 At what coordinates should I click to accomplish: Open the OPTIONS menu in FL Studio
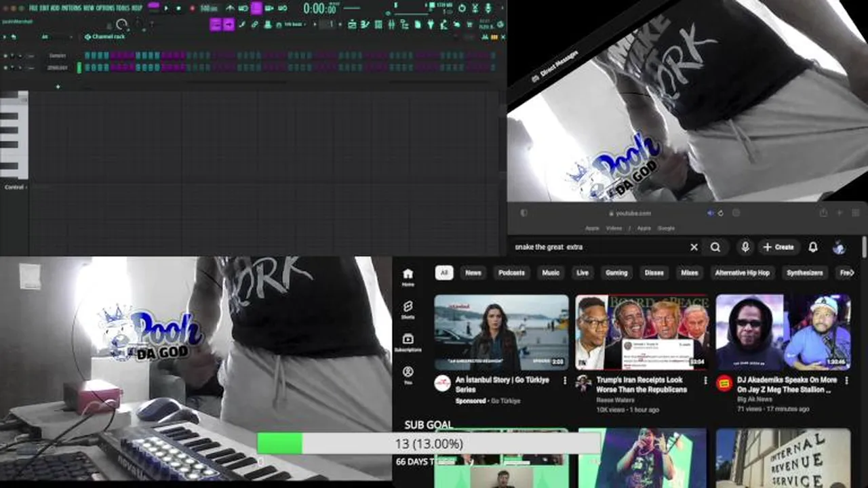click(x=104, y=8)
